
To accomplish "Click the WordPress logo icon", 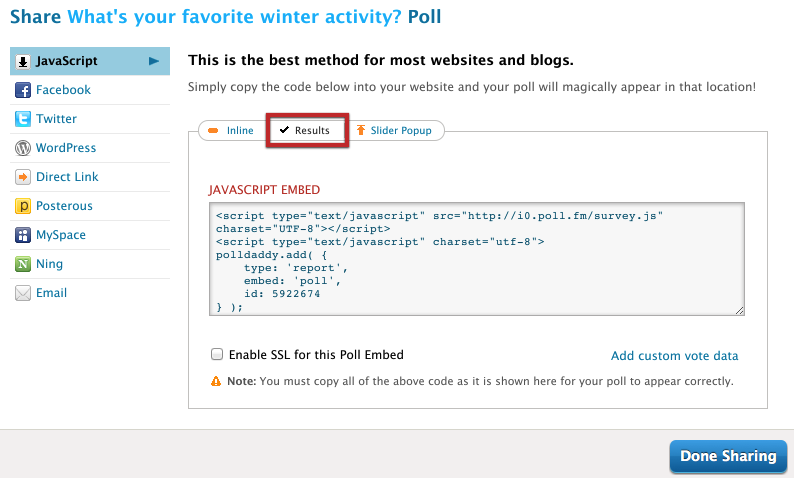I will click(x=22, y=148).
